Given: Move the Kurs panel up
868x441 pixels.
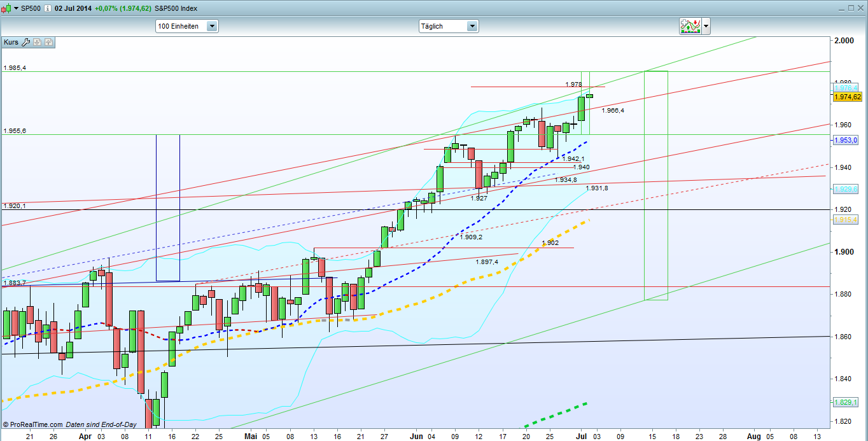Looking at the screenshot, I should tap(48, 43).
